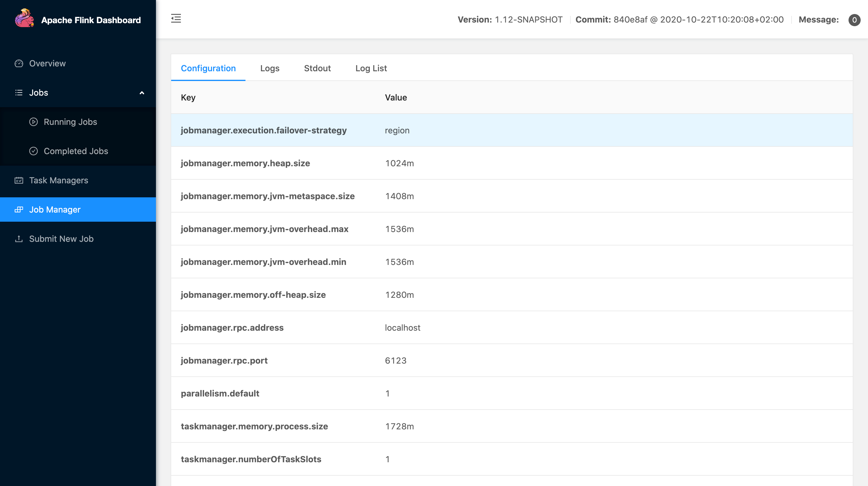
Task: Open the Stdout tab
Action: 317,69
